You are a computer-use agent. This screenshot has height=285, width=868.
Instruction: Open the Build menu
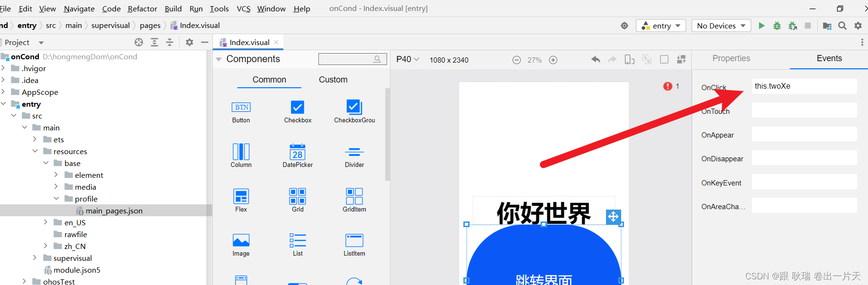(x=173, y=9)
